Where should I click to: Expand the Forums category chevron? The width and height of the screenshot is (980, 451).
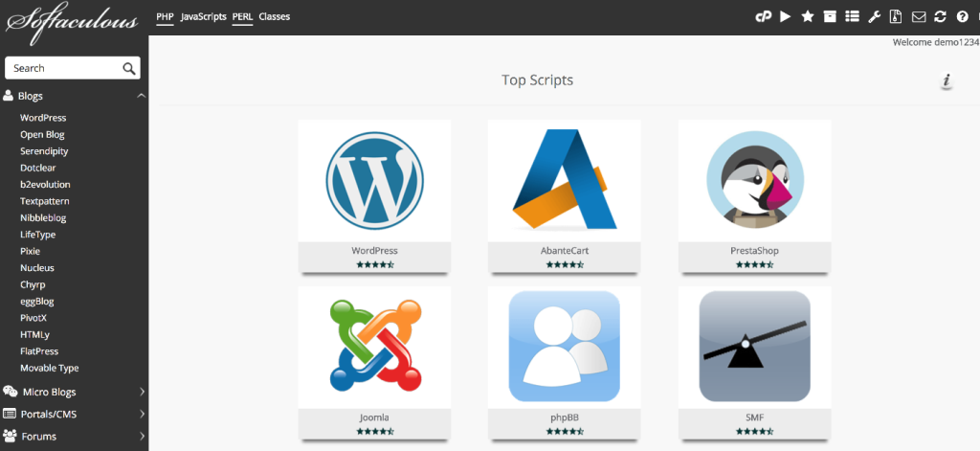pyautogui.click(x=142, y=436)
